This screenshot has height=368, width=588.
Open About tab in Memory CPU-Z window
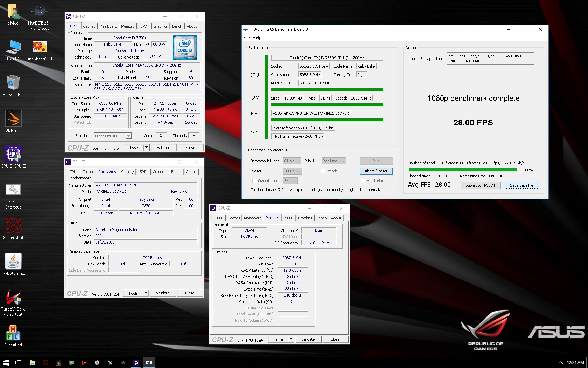tap(336, 218)
